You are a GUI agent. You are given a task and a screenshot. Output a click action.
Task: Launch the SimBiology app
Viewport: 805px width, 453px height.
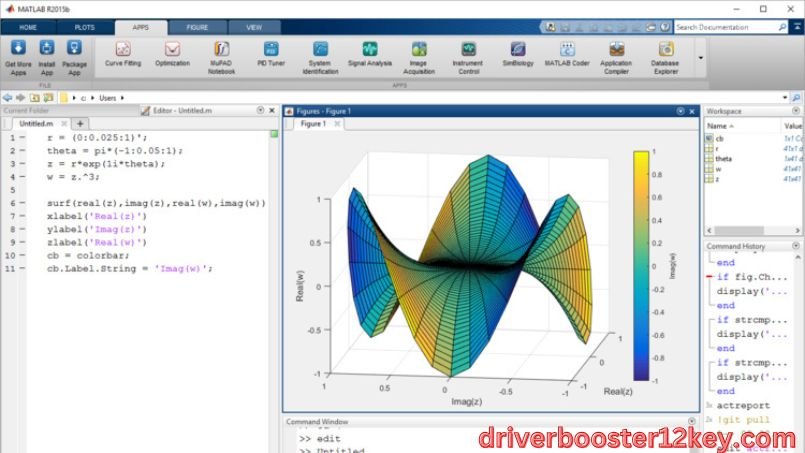click(x=518, y=54)
